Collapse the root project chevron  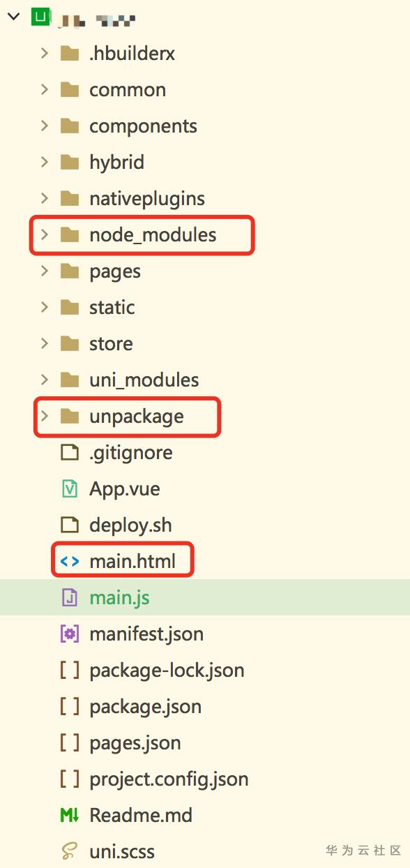[13, 17]
